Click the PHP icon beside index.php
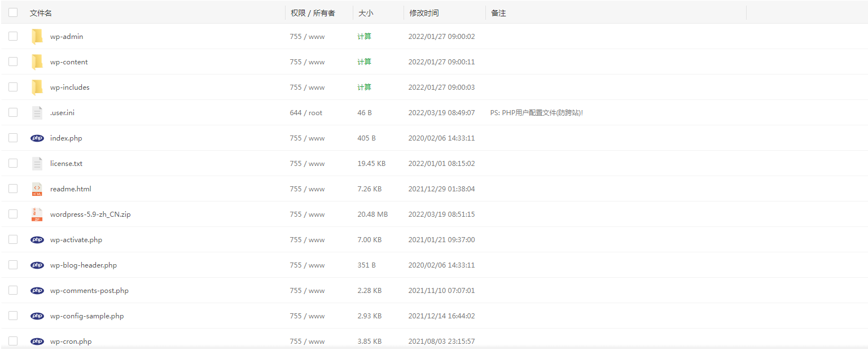The image size is (868, 350). point(37,138)
